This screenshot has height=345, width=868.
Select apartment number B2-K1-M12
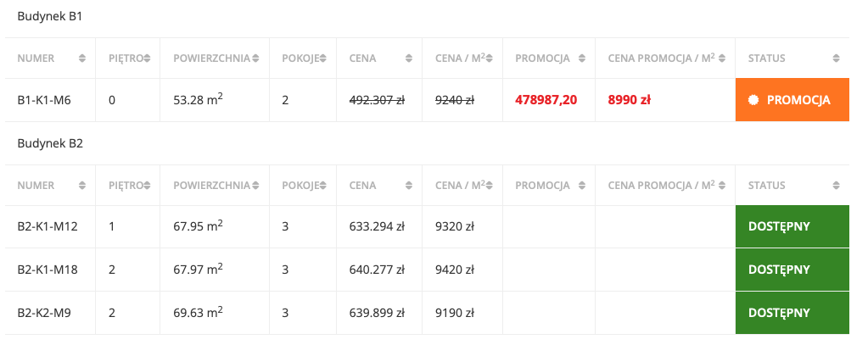[x=47, y=226]
